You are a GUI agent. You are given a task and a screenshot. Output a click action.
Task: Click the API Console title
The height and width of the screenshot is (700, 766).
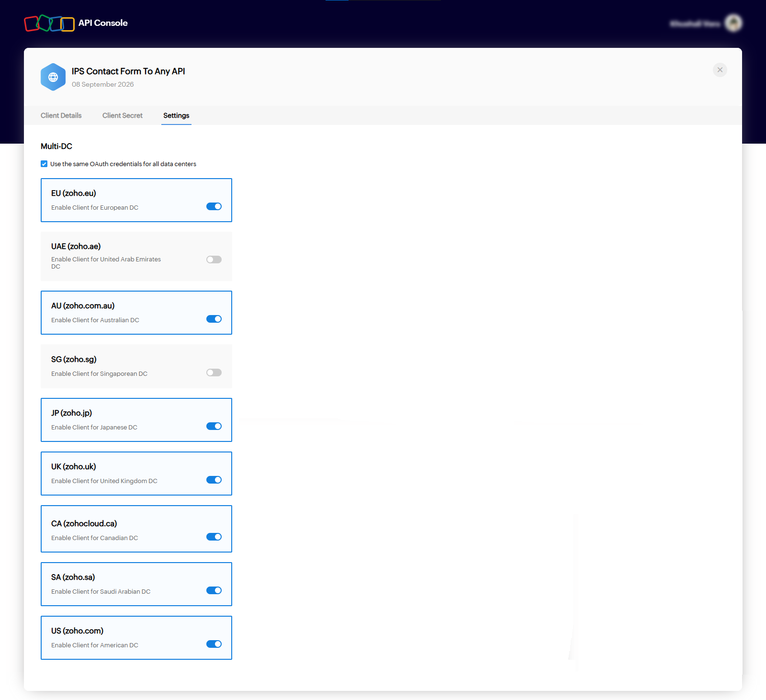[103, 23]
